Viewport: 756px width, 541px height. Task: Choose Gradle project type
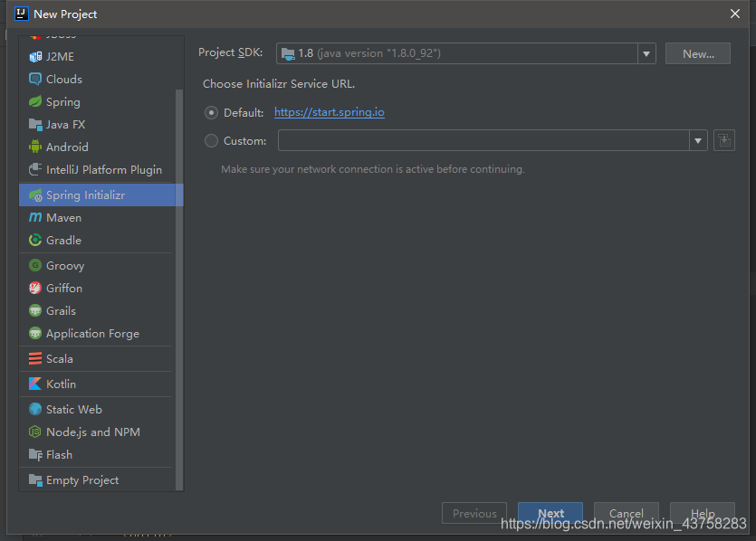[101, 240]
